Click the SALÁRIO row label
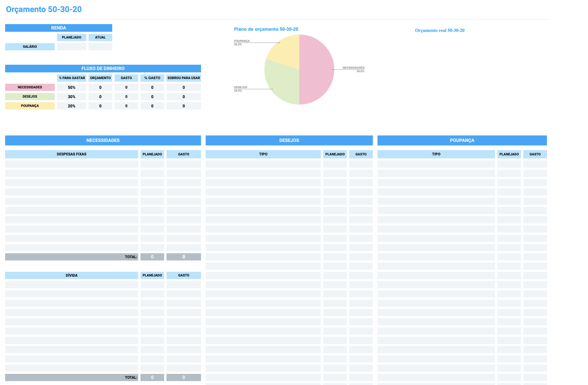 click(x=30, y=46)
